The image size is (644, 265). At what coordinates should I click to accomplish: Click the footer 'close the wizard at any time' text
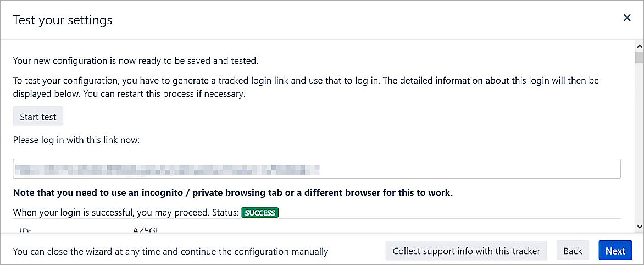point(170,251)
